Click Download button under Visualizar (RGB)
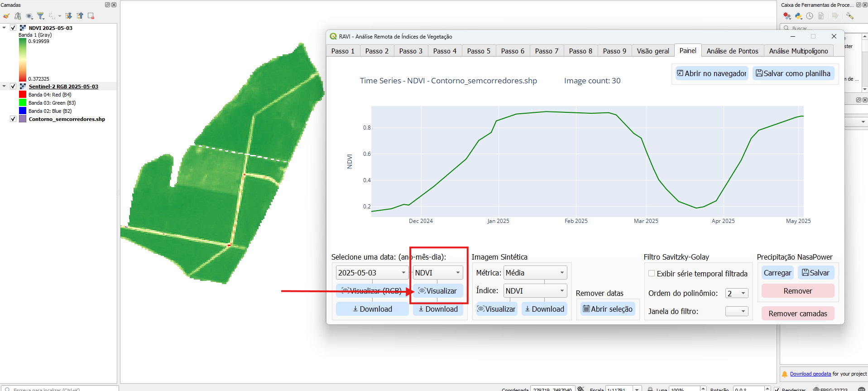This screenshot has height=391, width=868. 372,309
